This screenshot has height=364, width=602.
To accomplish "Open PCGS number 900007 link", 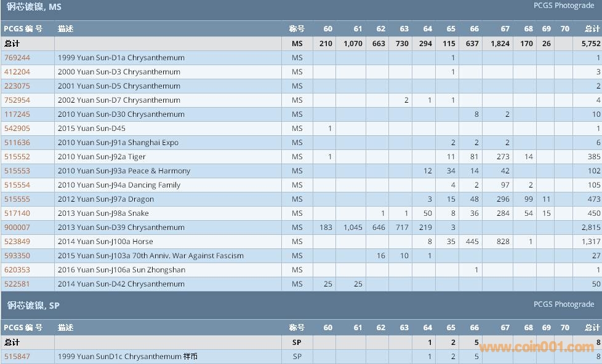I will [17, 228].
